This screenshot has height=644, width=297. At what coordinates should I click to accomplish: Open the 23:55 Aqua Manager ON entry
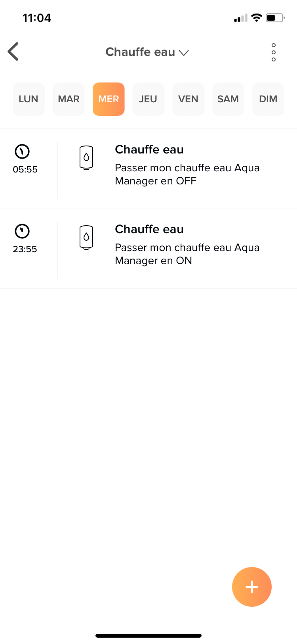coord(148,249)
